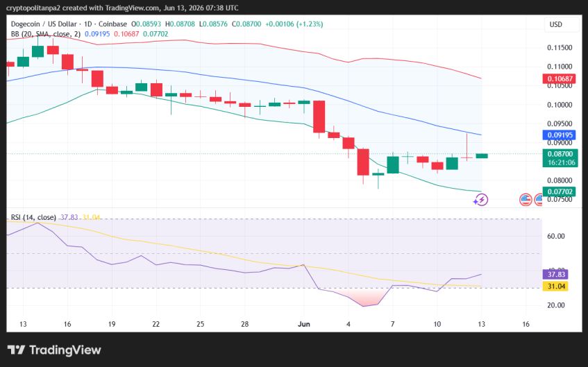Click the BB (20, SMA, close, 2) indicator label
Screen dimensions: 588x367
click(x=45, y=34)
